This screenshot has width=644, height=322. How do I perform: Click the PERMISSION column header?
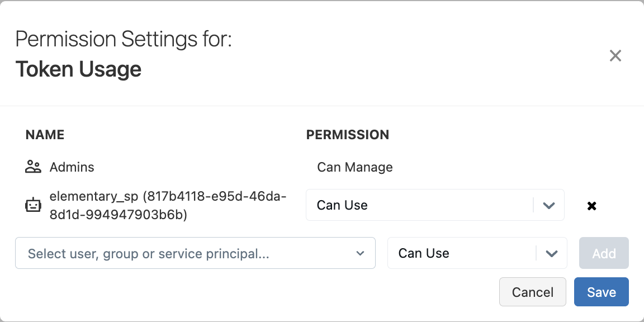pyautogui.click(x=348, y=135)
